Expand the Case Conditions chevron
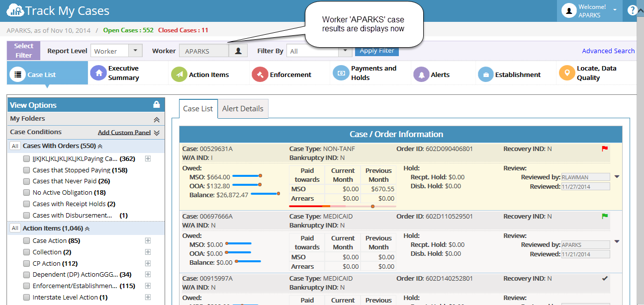This screenshot has width=644, height=305. (157, 133)
